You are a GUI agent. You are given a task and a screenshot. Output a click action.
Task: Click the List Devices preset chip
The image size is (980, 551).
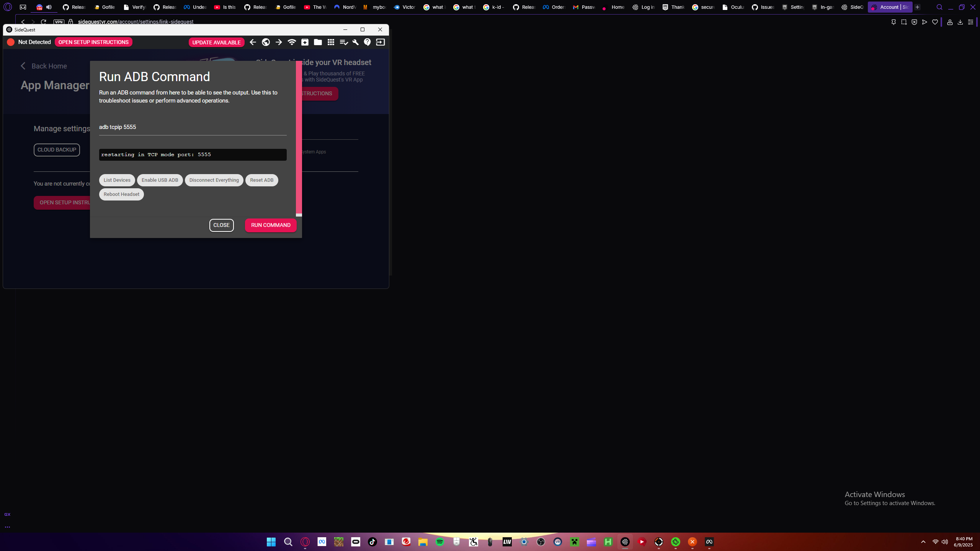[x=117, y=180]
